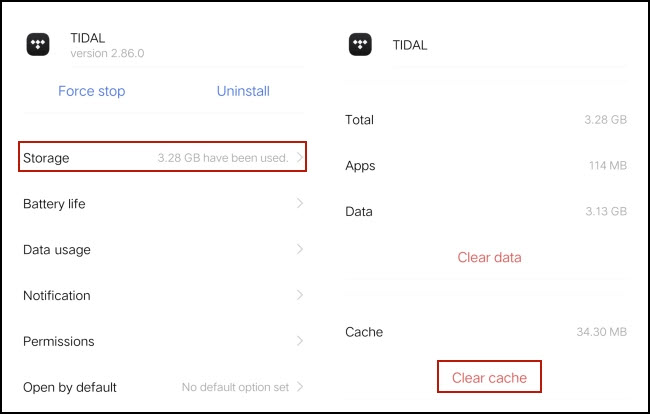
Task: Open the Storage settings row
Action: point(162,157)
